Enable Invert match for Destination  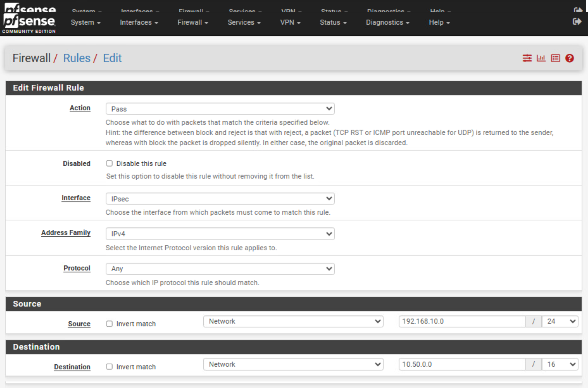109,367
